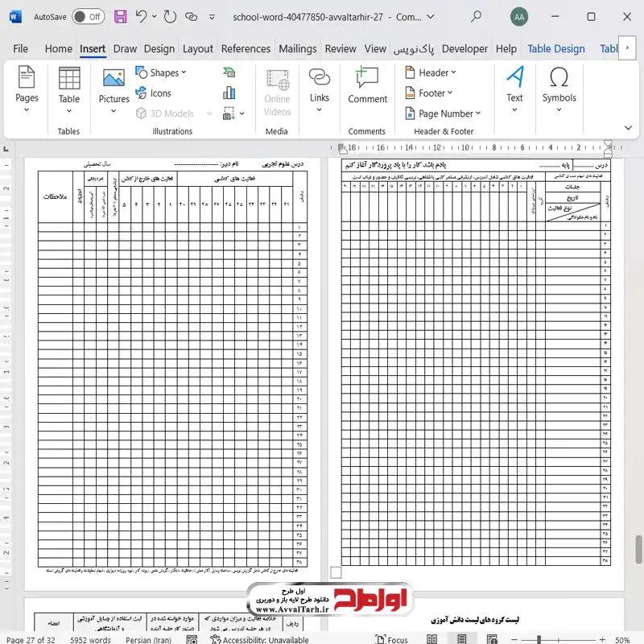Expand the Undo history dropdown arrow

pyautogui.click(x=155, y=17)
